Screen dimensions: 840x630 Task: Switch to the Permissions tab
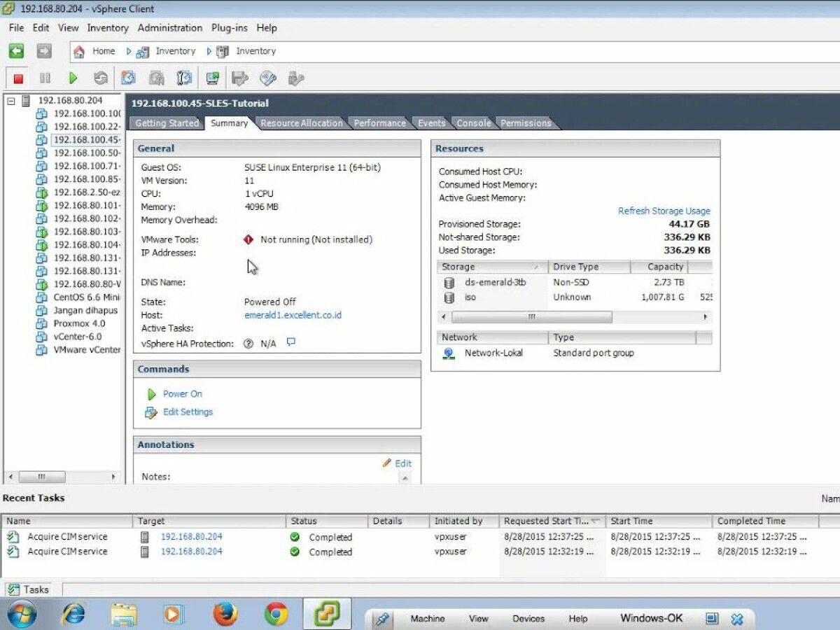pyautogui.click(x=526, y=123)
